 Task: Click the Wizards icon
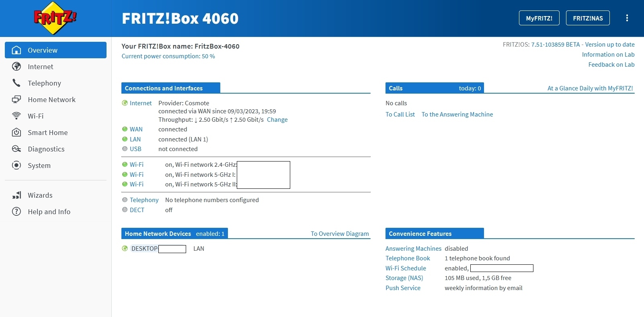pos(16,195)
